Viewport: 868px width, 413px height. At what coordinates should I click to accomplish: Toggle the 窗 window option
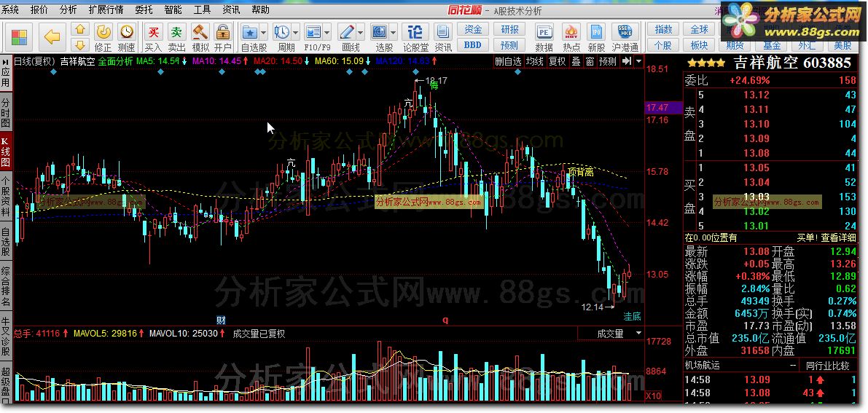tap(589, 61)
